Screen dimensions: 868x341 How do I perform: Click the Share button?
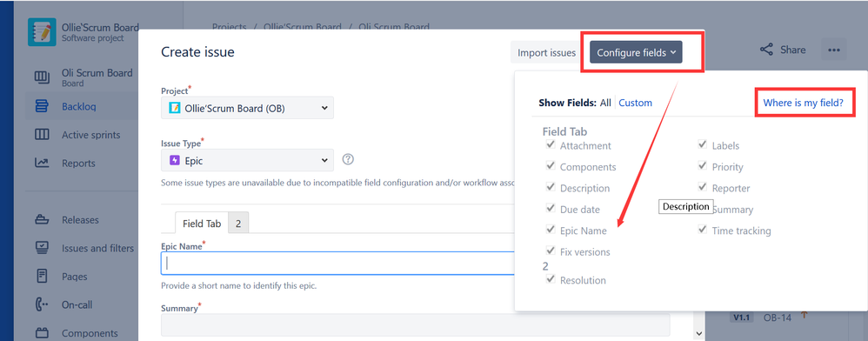[x=783, y=50]
